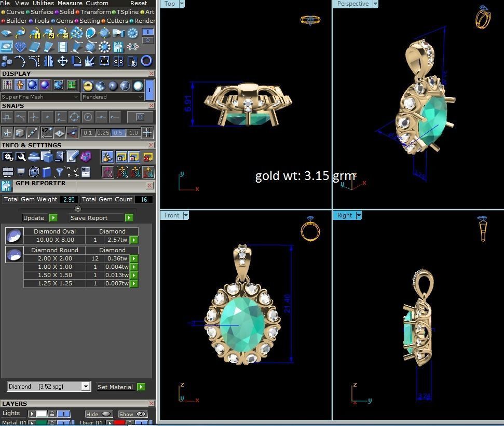504x426 pixels.
Task: Open the Utilities menu
Action: tap(43, 3)
